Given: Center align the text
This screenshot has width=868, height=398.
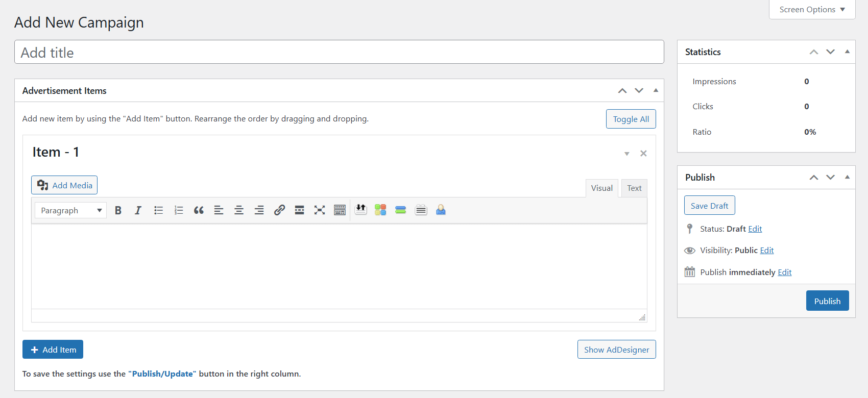Looking at the screenshot, I should pos(239,210).
